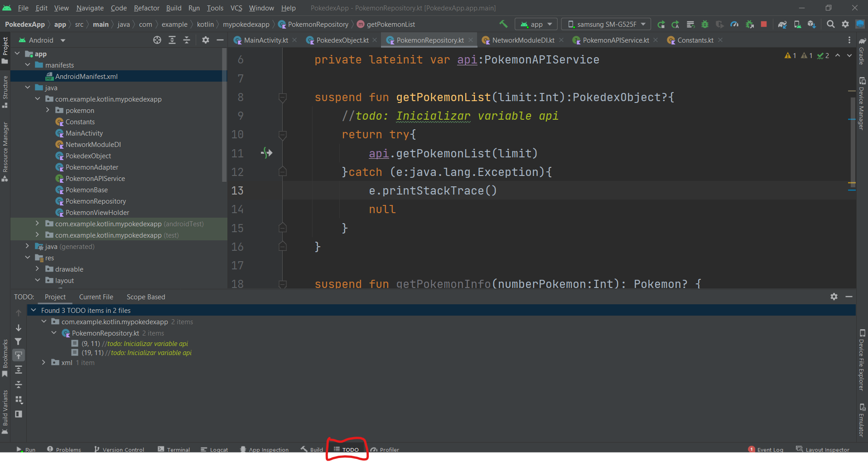Image resolution: width=868 pixels, height=463 pixels.
Task: Open the Logcat tool window button
Action: pyautogui.click(x=215, y=449)
